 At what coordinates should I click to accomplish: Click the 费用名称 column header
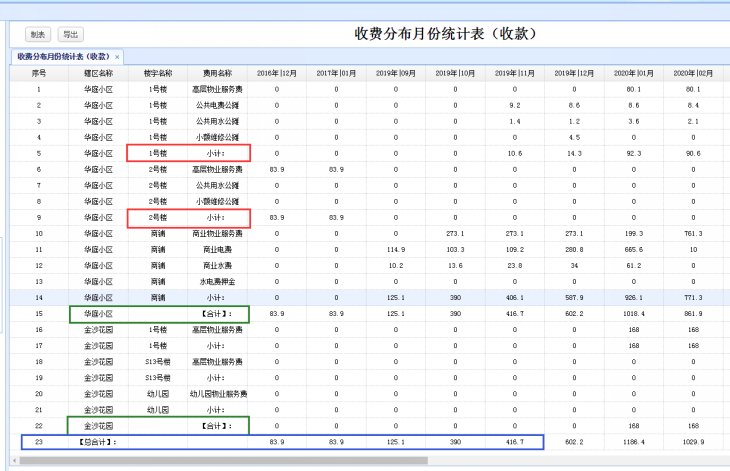click(x=217, y=73)
